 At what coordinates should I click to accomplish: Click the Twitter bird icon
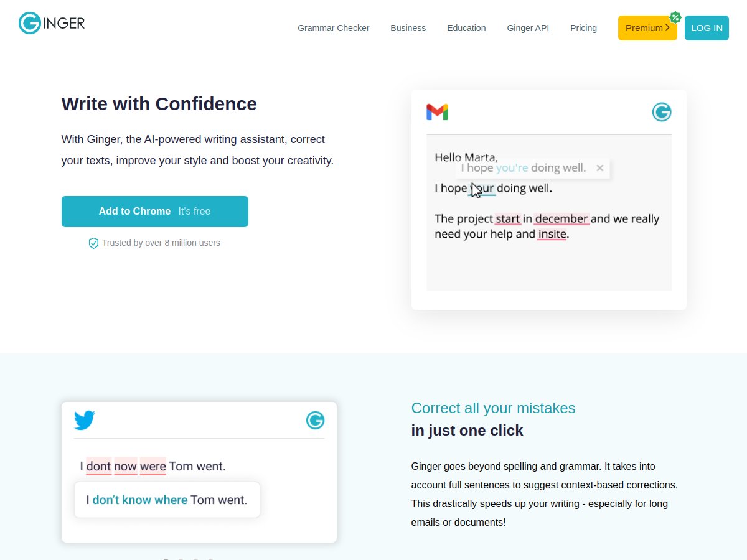[x=85, y=420]
